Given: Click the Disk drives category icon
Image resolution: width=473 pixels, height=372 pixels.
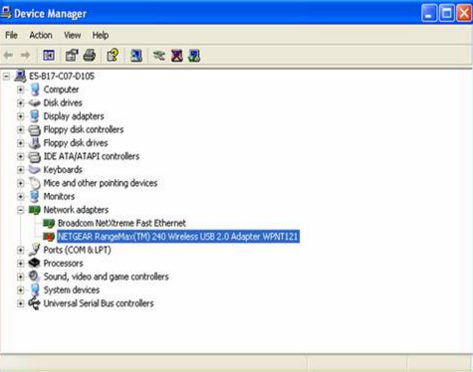Looking at the screenshot, I should coord(34,103).
